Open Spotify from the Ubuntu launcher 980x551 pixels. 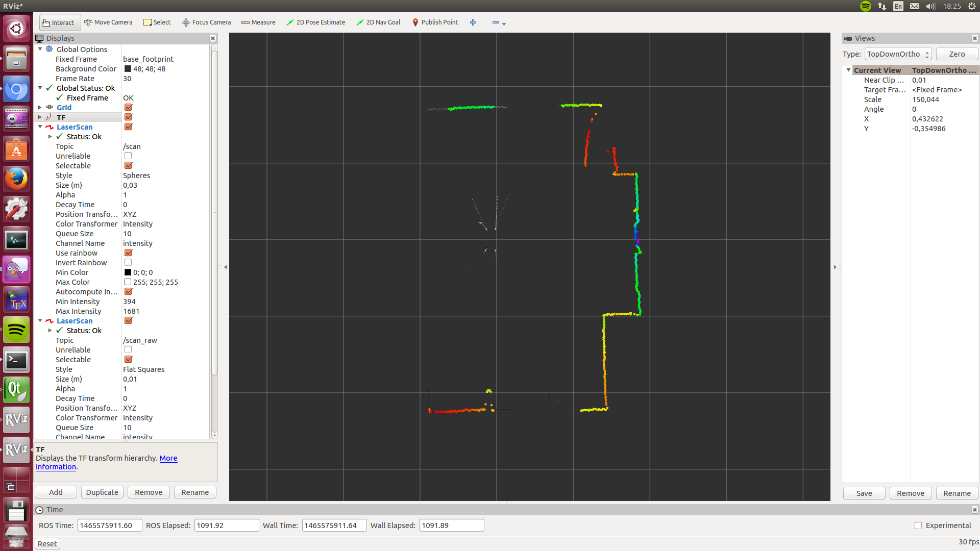(x=16, y=330)
